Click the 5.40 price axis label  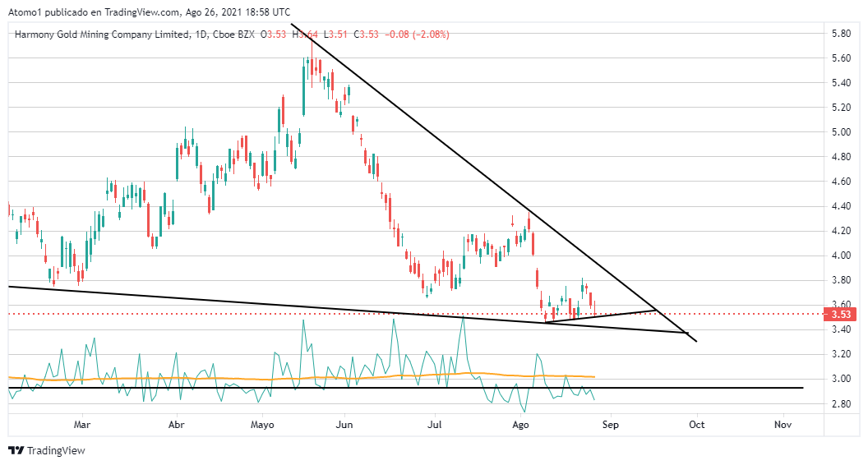841,83
